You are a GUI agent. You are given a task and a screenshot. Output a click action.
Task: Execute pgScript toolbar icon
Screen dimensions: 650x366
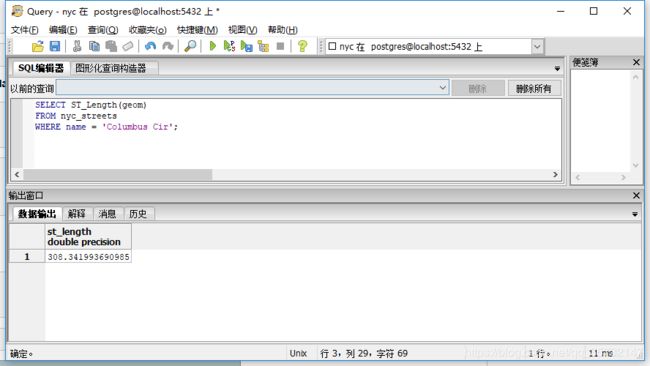229,46
